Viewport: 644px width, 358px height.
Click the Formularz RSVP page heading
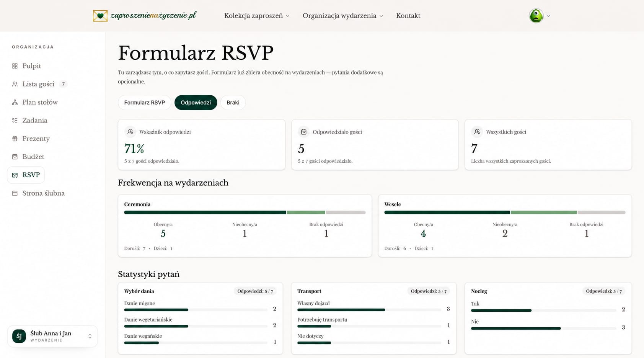(196, 53)
